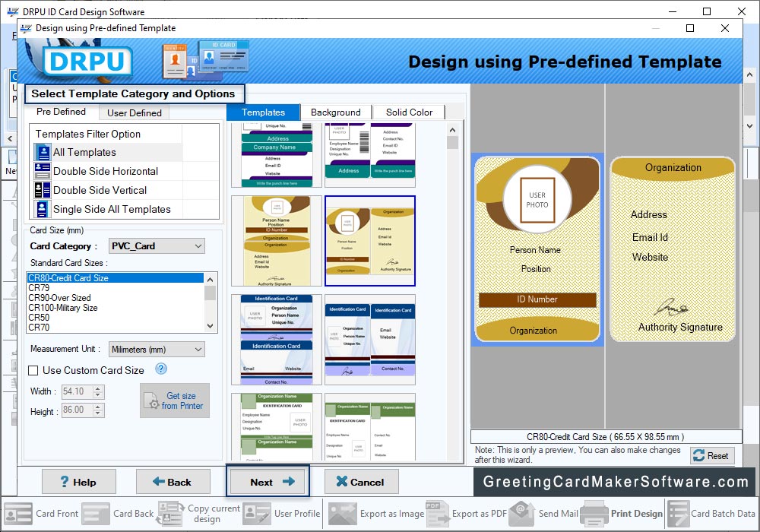This screenshot has width=760, height=532.
Task: Increase the Width spinner value
Action: (98, 388)
